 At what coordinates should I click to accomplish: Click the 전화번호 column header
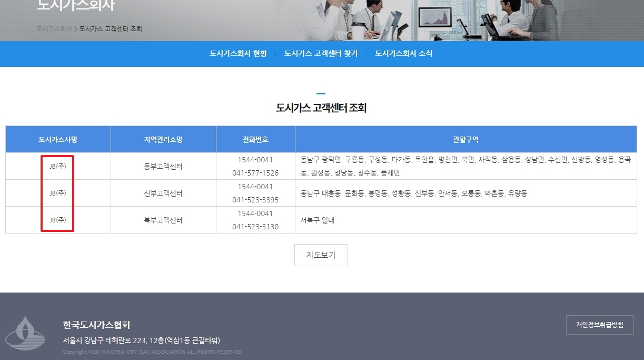(x=255, y=138)
